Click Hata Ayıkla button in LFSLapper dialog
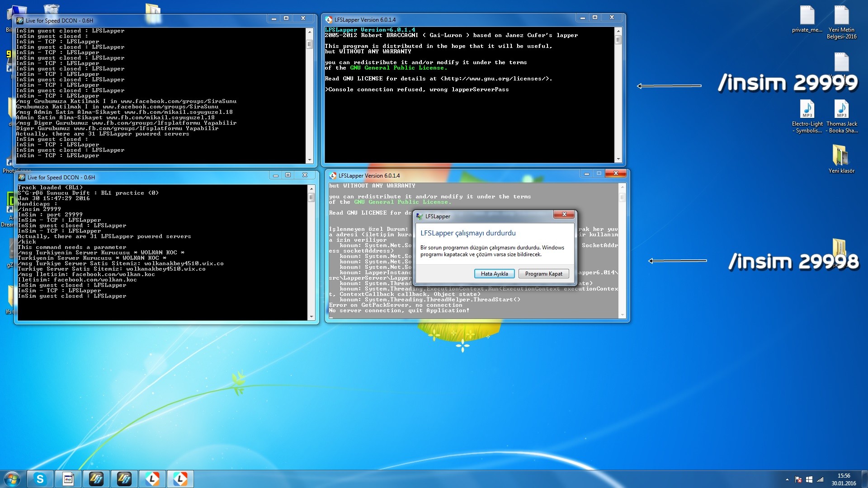Viewport: 868px width, 488px height. 494,273
